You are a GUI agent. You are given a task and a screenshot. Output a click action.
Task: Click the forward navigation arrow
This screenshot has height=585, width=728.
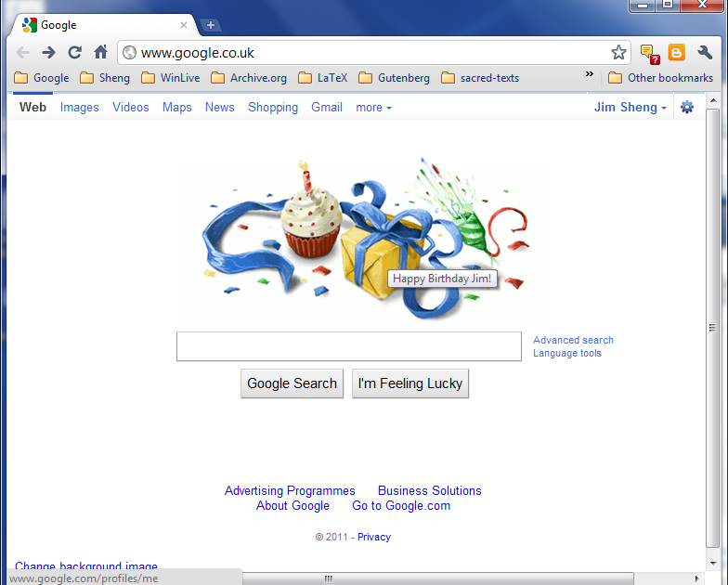click(x=48, y=52)
